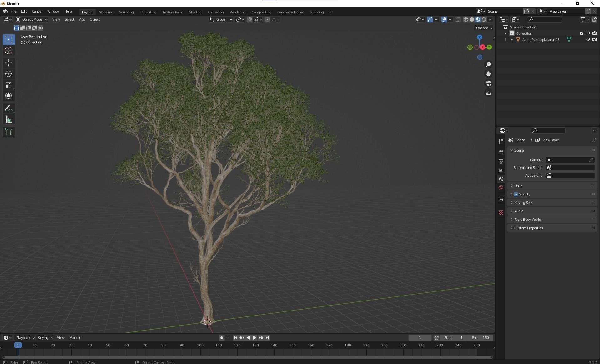Hide Acer_Pseudoplatanus03 with eye icon
Screen dimensions: 600x364
tap(588, 39)
